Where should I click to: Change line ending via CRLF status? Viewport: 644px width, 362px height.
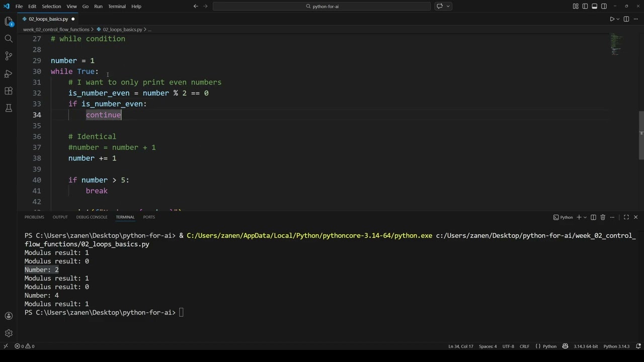point(524,346)
